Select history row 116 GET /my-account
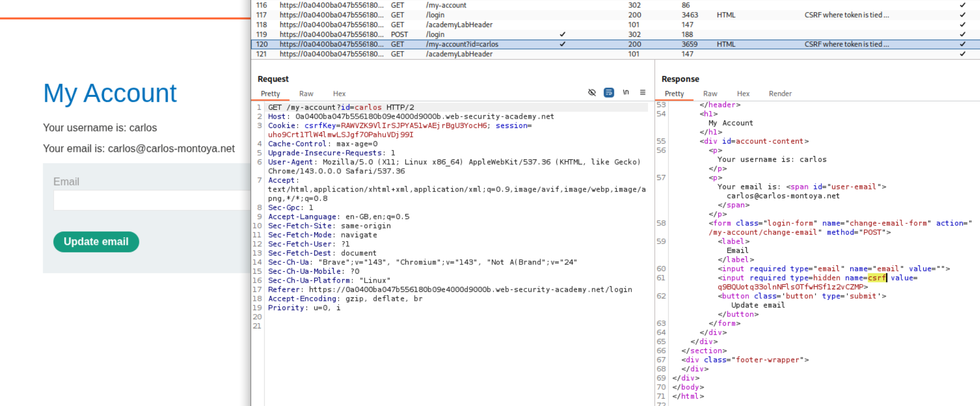The image size is (980, 406). (x=446, y=5)
